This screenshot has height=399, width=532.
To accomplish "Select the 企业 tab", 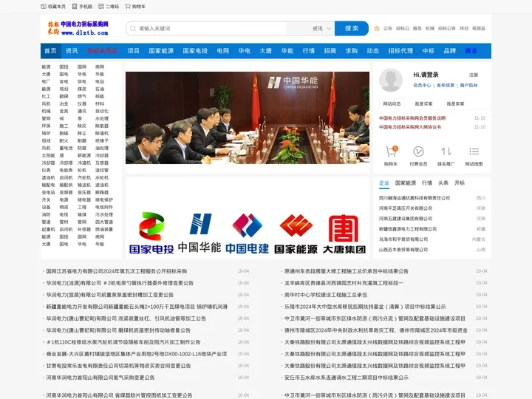I will pyautogui.click(x=384, y=183).
